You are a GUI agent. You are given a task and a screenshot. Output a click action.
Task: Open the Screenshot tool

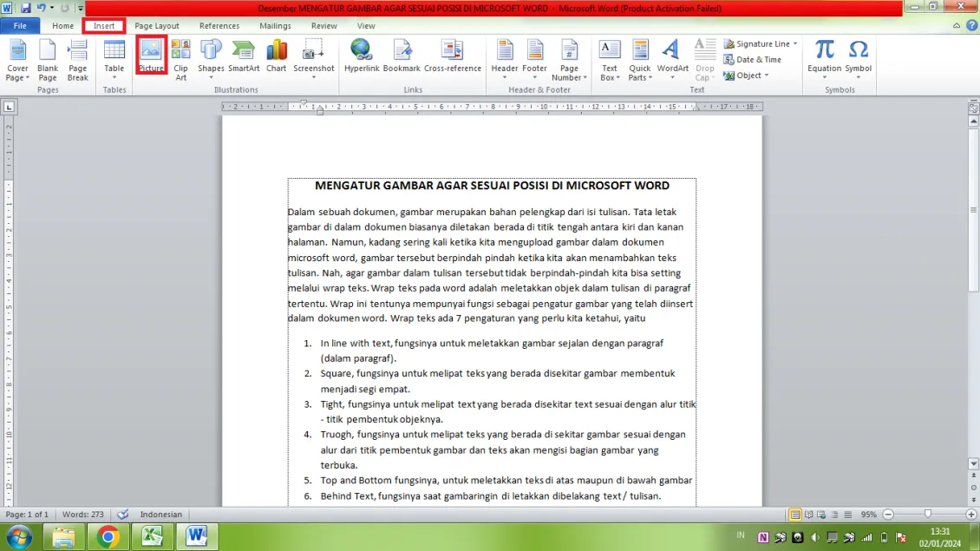coord(314,60)
